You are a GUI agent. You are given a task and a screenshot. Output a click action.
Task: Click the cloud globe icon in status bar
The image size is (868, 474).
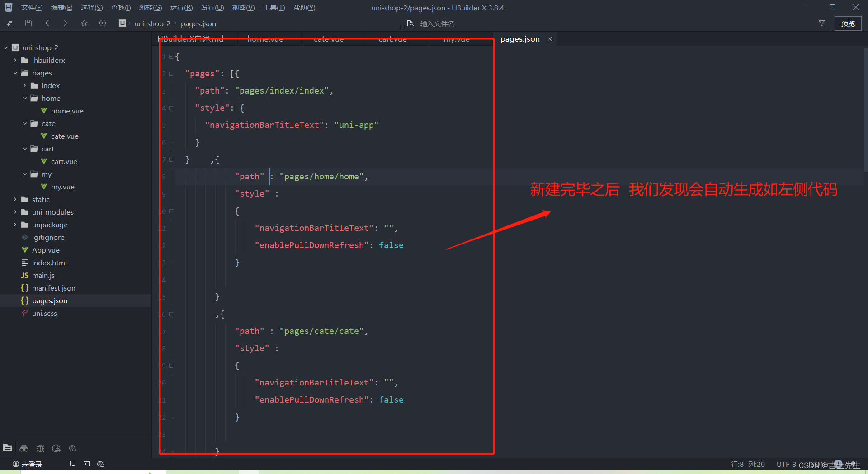click(x=101, y=464)
